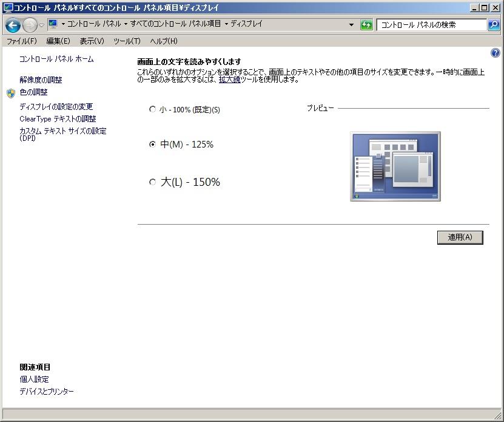This screenshot has height=422, width=504.
Task: Click the window title bar display icon
Action: (8, 7)
